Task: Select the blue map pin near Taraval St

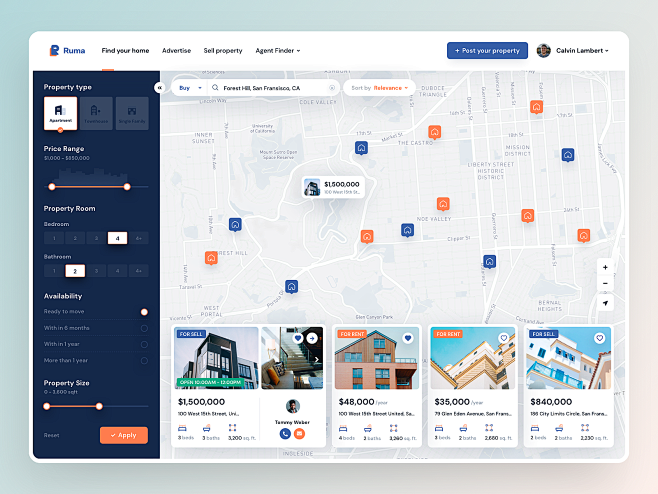Action: click(292, 287)
